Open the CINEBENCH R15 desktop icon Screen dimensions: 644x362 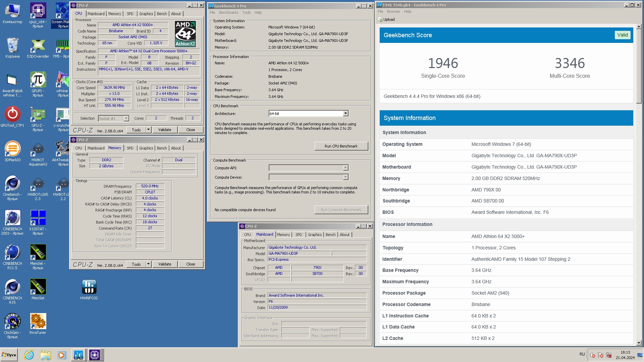point(12,292)
